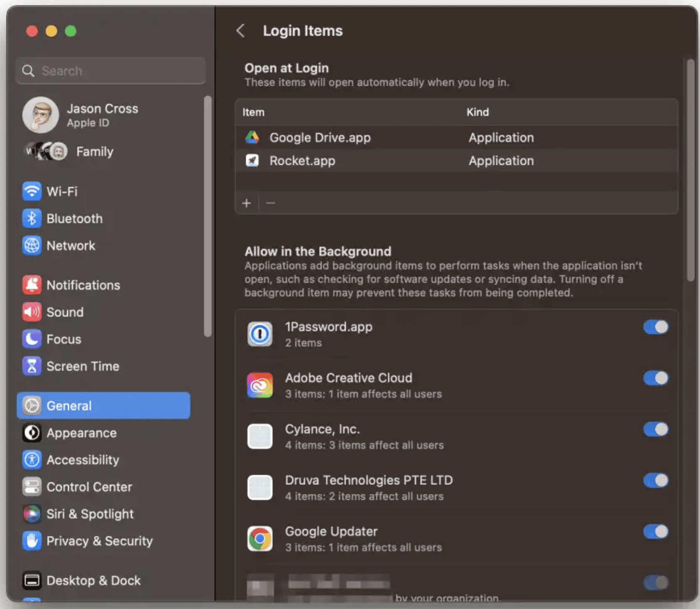Toggle 1Password.app background switch

tap(656, 327)
